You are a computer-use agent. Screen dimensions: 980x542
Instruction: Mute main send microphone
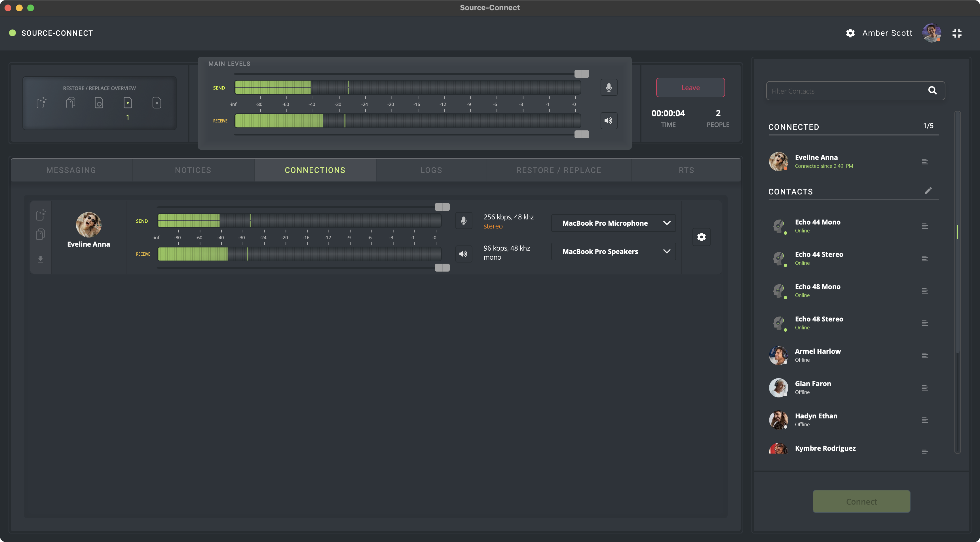click(x=609, y=88)
